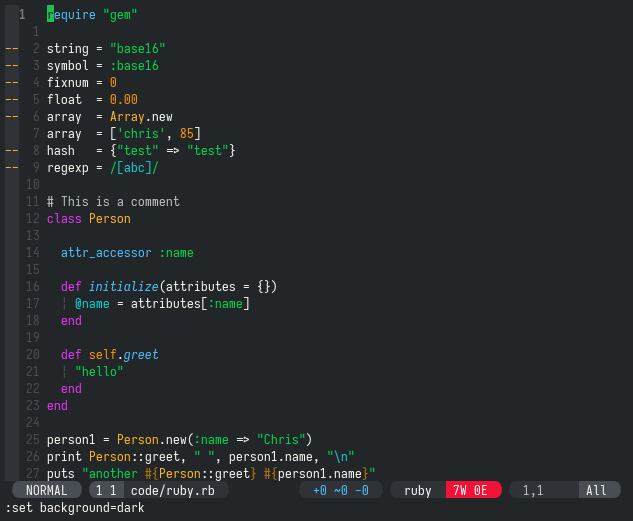Viewport: 633px width, 521px height.
Task: Click the warning sign beside 'symbol' line
Action: [12, 66]
